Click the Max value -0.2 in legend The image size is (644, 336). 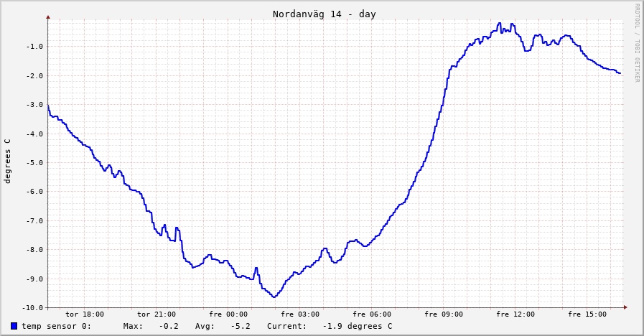click(x=169, y=326)
